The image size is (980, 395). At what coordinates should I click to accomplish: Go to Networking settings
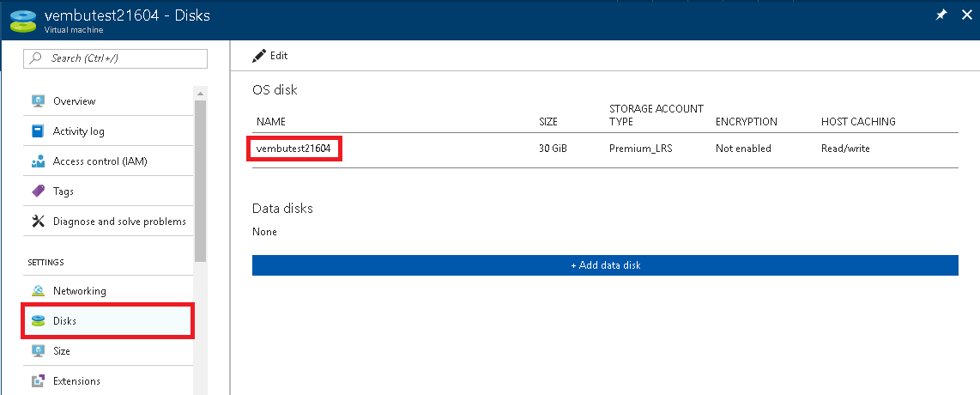tap(108, 290)
